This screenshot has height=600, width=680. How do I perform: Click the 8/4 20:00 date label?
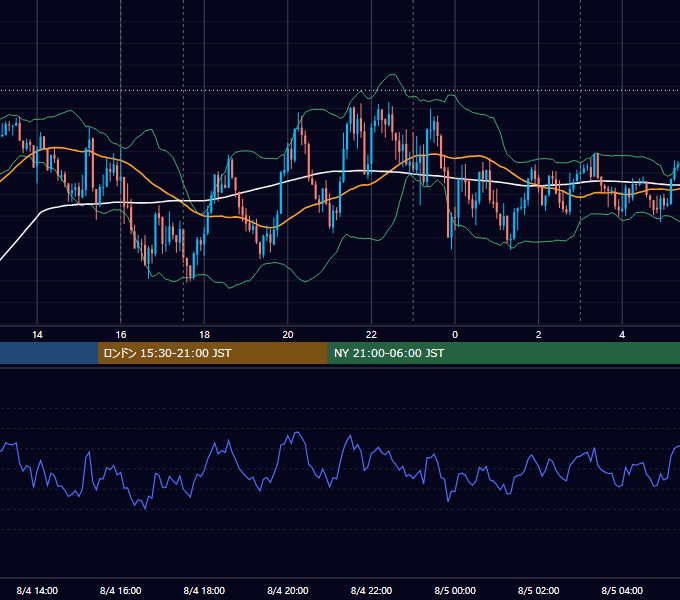pos(288,590)
